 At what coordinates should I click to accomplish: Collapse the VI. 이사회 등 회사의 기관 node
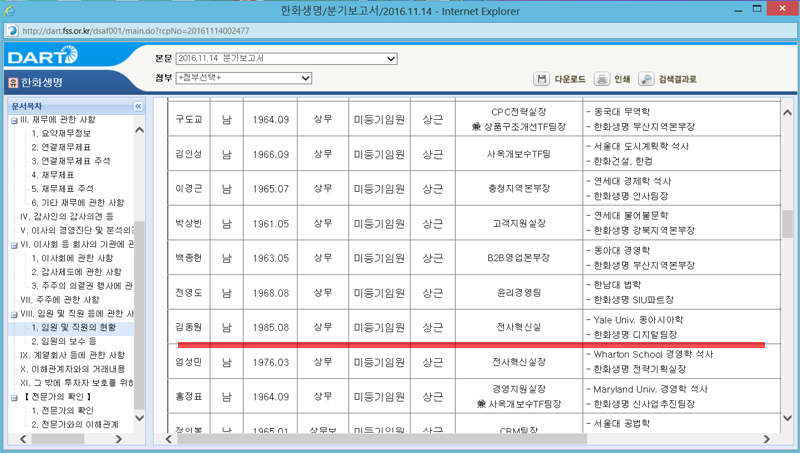coord(14,245)
